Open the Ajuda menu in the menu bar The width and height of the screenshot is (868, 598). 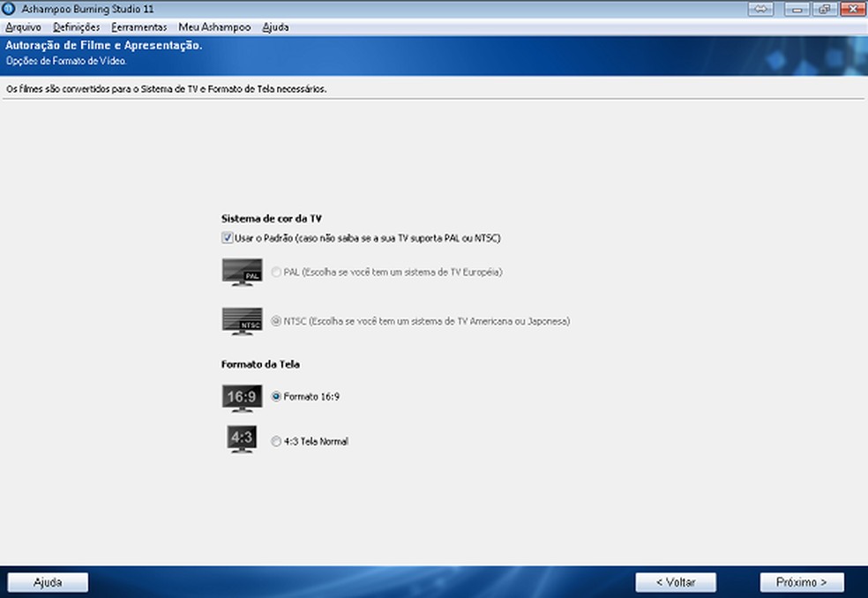coord(275,27)
